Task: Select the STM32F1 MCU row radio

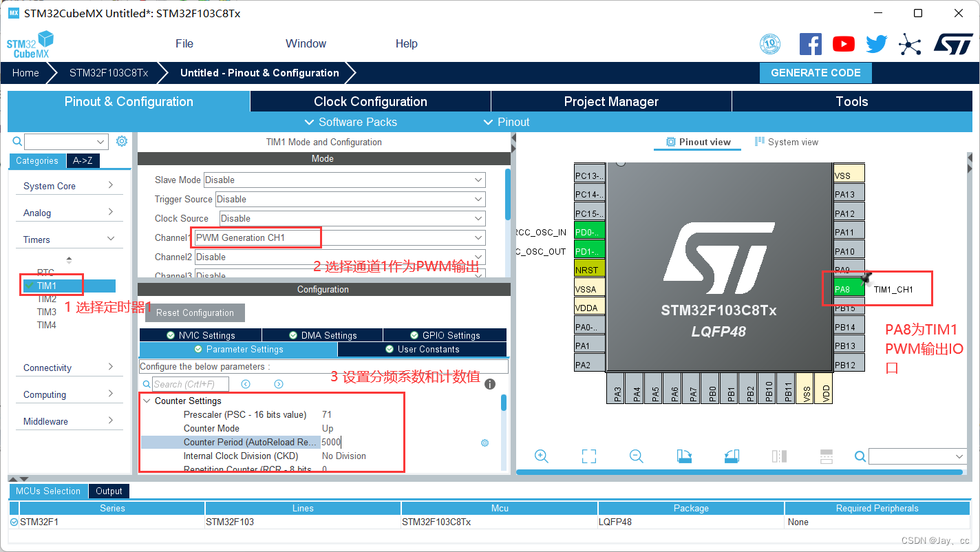Action: (14, 522)
